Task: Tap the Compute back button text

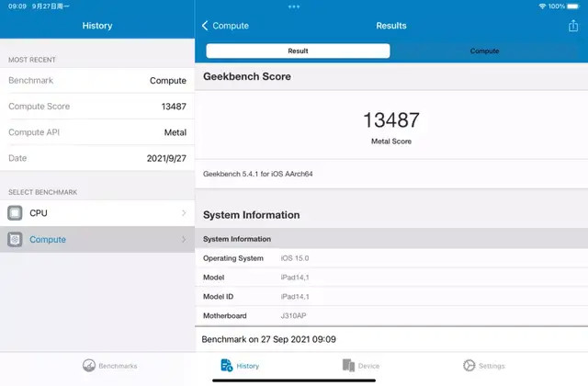Action: pyautogui.click(x=231, y=26)
